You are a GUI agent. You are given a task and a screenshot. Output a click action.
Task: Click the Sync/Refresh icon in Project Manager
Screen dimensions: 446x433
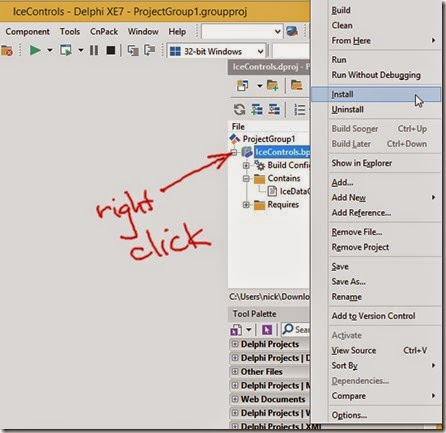[239, 109]
